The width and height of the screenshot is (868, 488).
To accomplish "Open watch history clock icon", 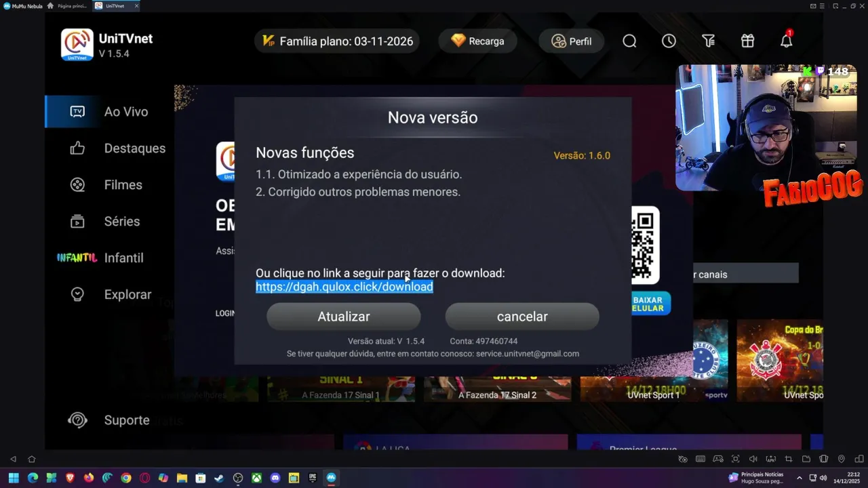I will pyautogui.click(x=669, y=41).
